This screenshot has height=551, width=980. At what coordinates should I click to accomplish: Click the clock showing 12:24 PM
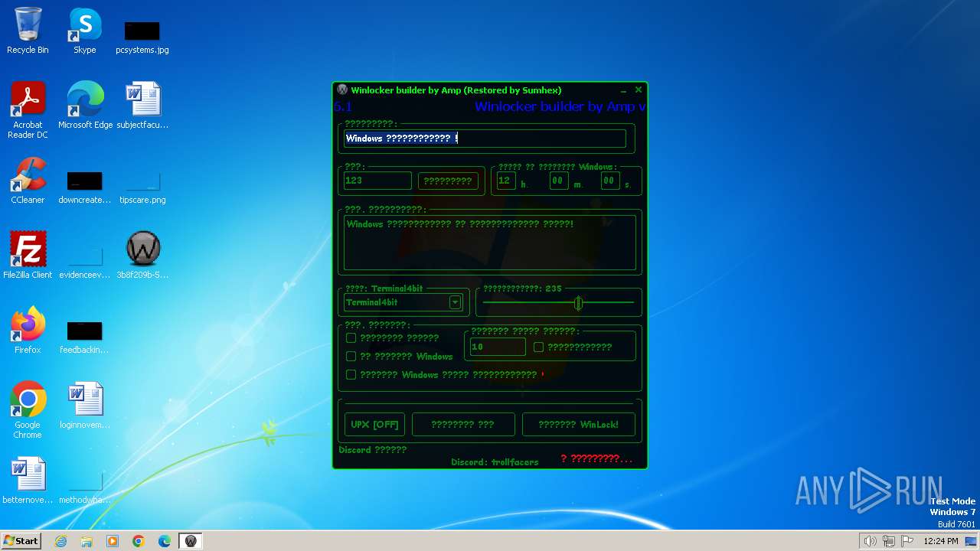(x=941, y=541)
